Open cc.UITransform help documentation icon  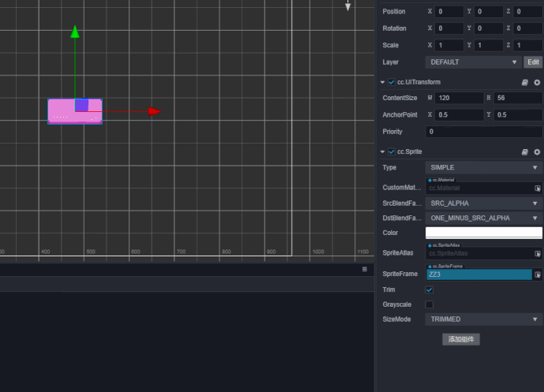[x=524, y=83]
